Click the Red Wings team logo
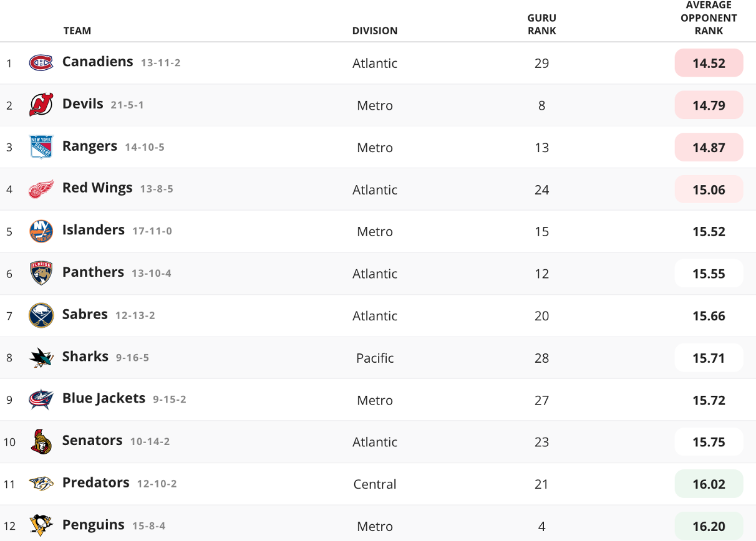The height and width of the screenshot is (541, 756). [41, 189]
